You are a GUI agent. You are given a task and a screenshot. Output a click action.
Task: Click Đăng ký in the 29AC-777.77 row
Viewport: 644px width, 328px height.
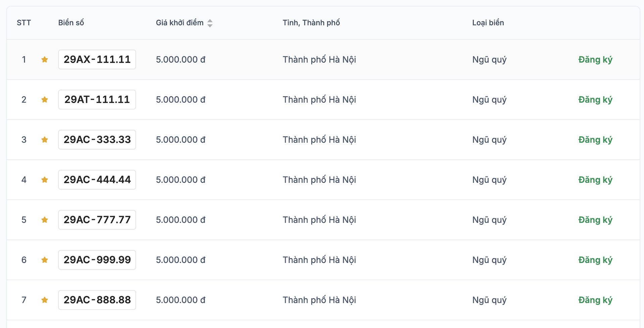(595, 220)
